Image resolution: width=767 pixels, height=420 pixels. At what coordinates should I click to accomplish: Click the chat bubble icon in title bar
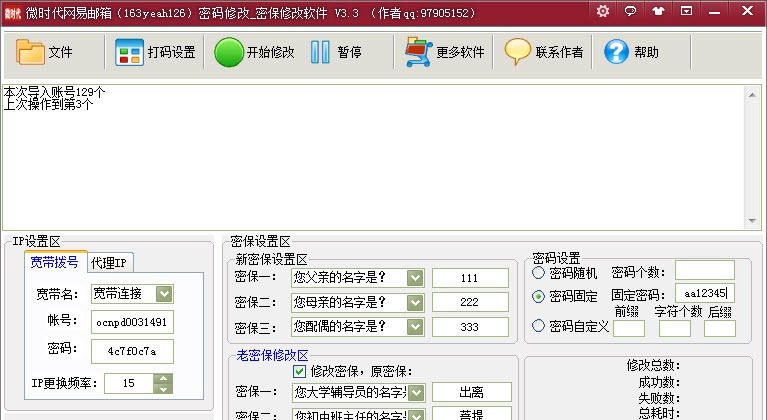point(631,11)
